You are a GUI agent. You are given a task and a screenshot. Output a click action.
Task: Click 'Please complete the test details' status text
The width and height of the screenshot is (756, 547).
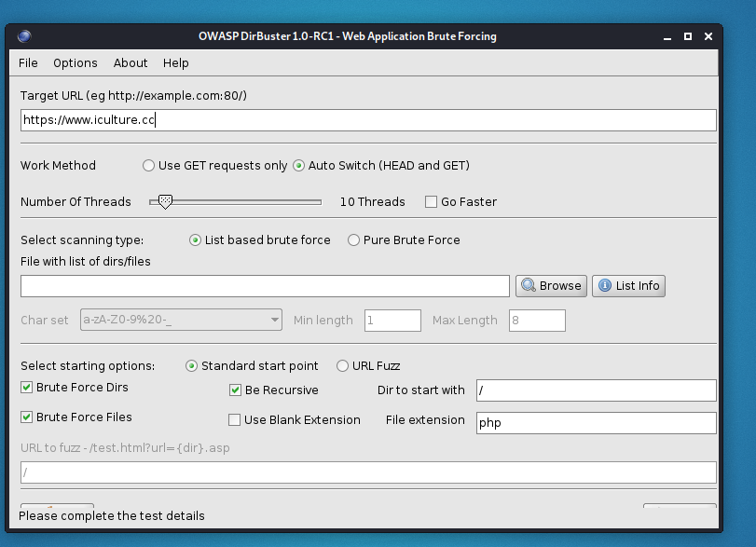pos(111,515)
